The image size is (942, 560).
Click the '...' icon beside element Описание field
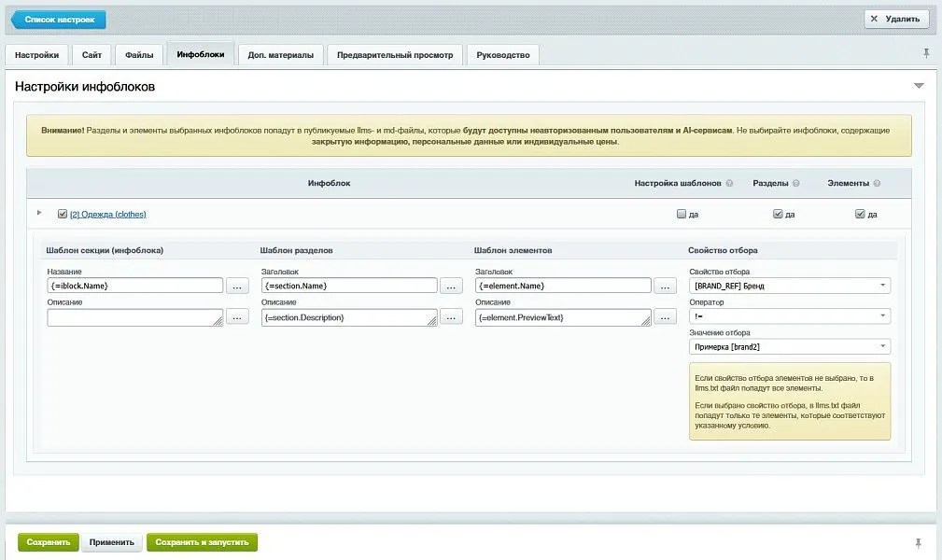(665, 316)
